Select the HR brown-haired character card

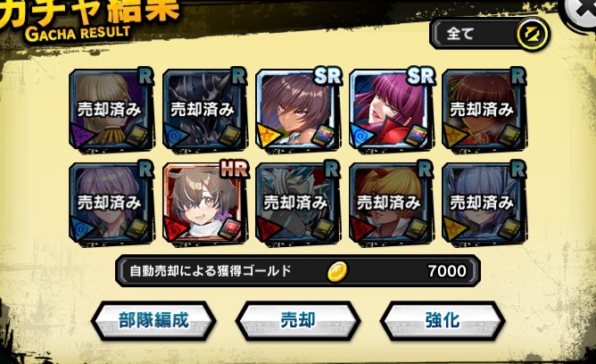click(205, 204)
